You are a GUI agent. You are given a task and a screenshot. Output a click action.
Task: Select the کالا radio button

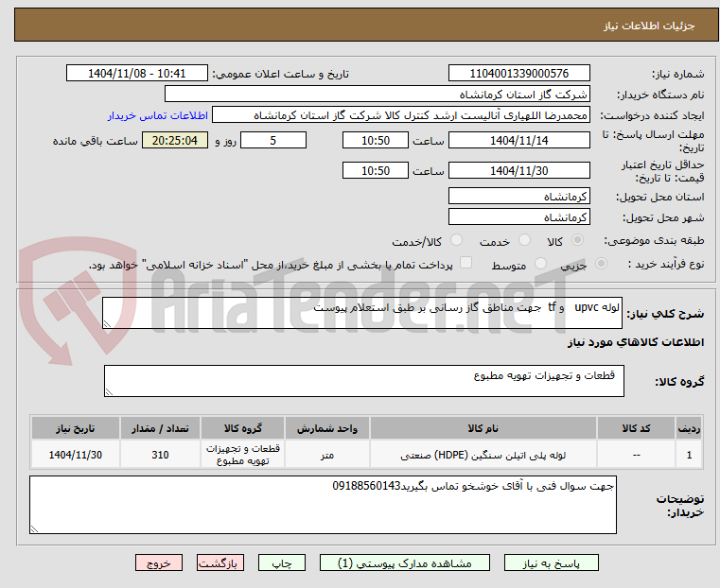(x=578, y=240)
